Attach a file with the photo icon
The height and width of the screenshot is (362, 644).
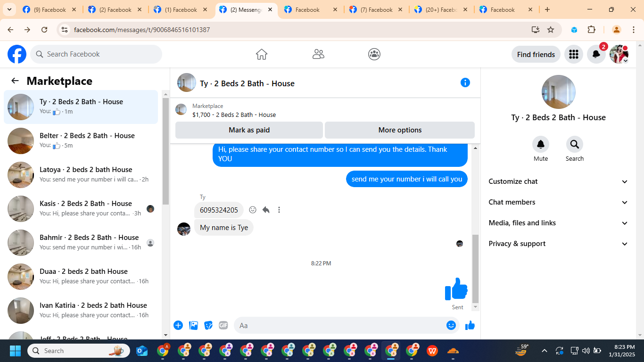tap(193, 325)
